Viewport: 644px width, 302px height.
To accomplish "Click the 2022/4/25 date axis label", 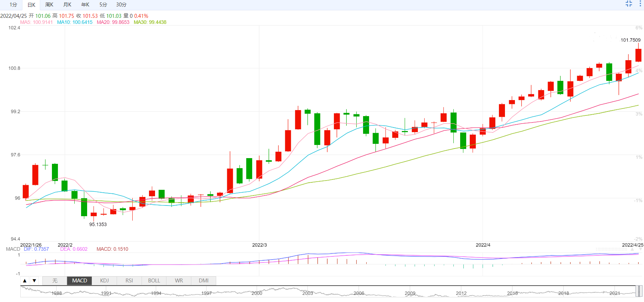I will [633, 245].
